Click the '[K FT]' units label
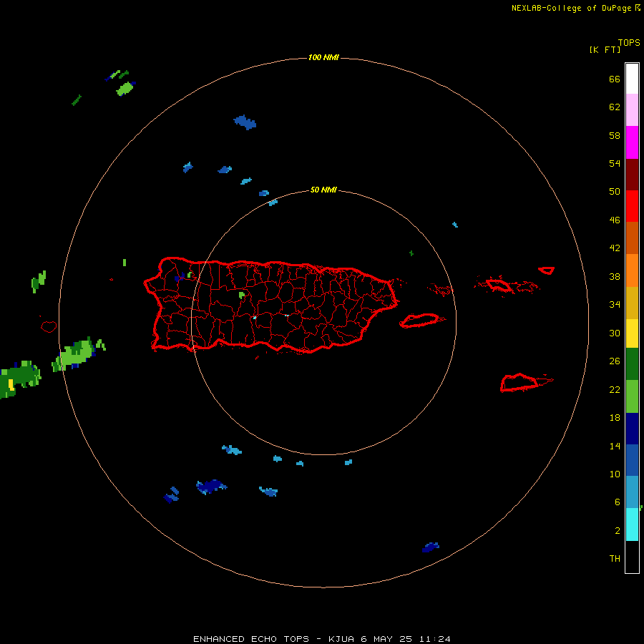 (605, 49)
